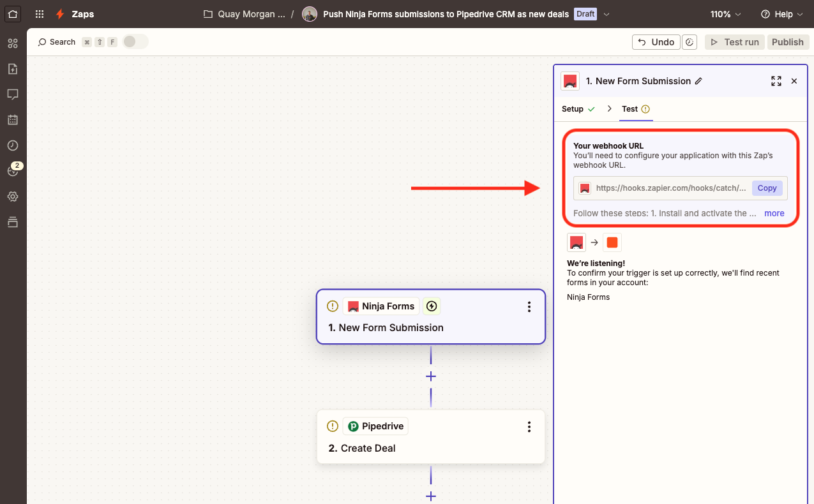Click the Zap title Push Ninja Forms submissions
The width and height of the screenshot is (814, 504).
[x=446, y=14]
